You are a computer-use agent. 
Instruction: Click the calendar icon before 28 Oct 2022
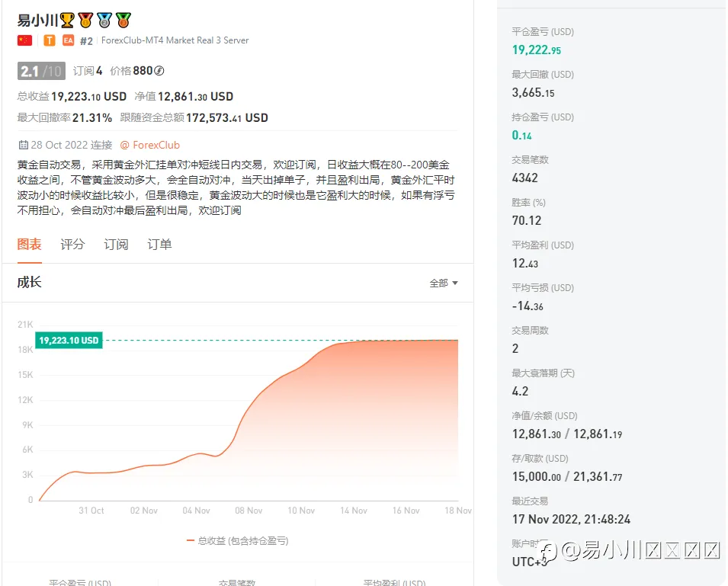(23, 145)
